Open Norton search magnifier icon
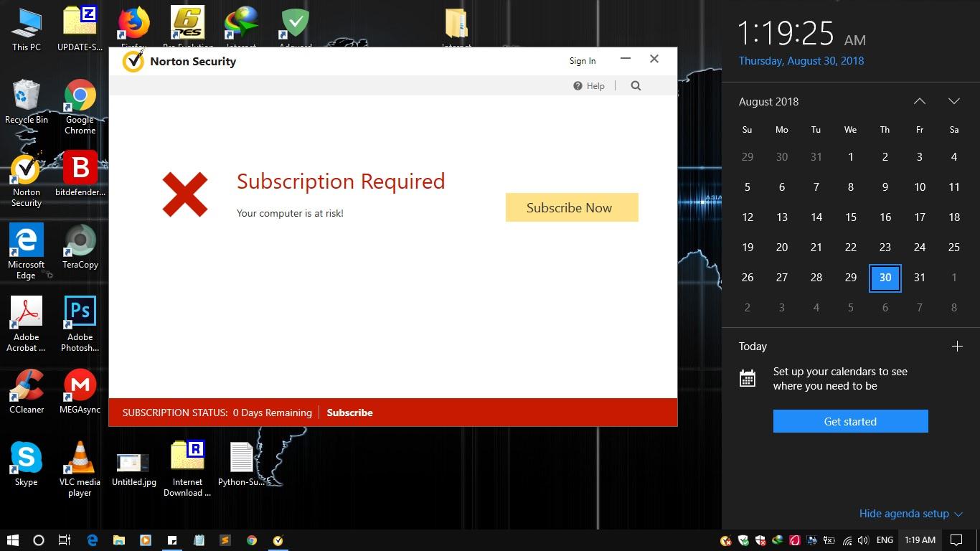 636,85
